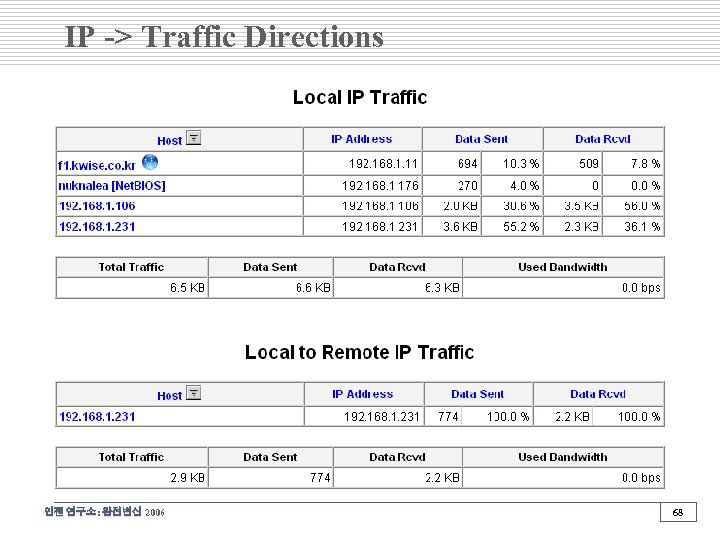
Task: Click the Local to Remote IP Traffic heading
Action: click(x=360, y=352)
